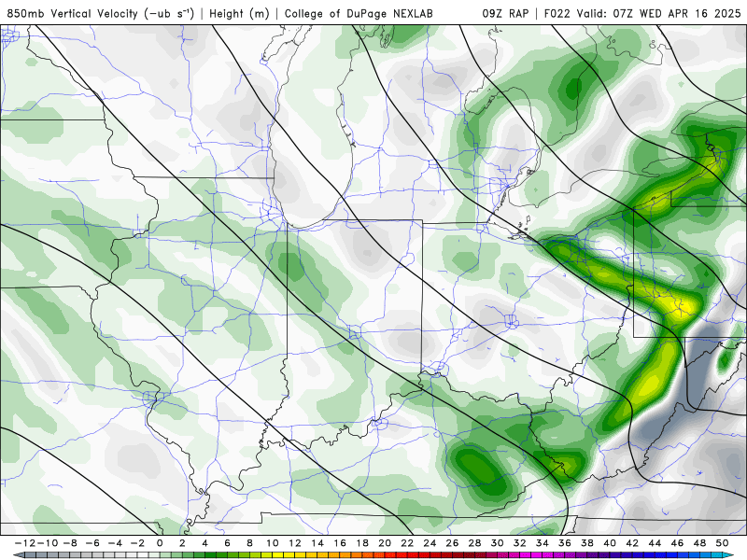Select the '24' colorbar tick label

430,543
